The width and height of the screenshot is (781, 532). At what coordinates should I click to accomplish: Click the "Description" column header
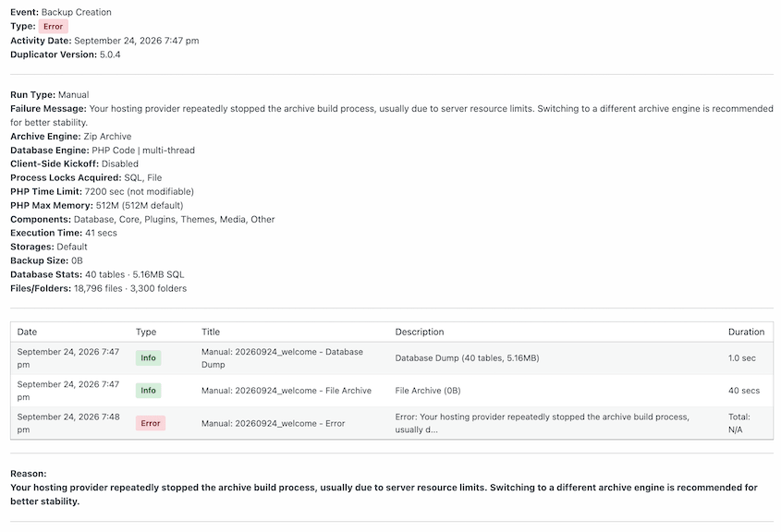pos(420,332)
